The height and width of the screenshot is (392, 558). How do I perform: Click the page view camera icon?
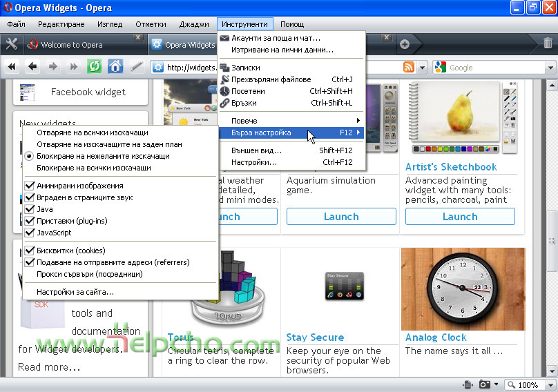click(x=484, y=384)
